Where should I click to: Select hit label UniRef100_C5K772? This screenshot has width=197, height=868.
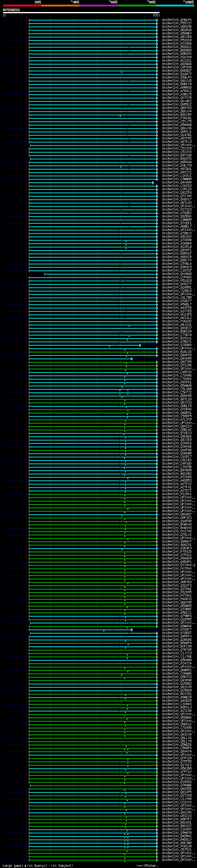point(177,393)
